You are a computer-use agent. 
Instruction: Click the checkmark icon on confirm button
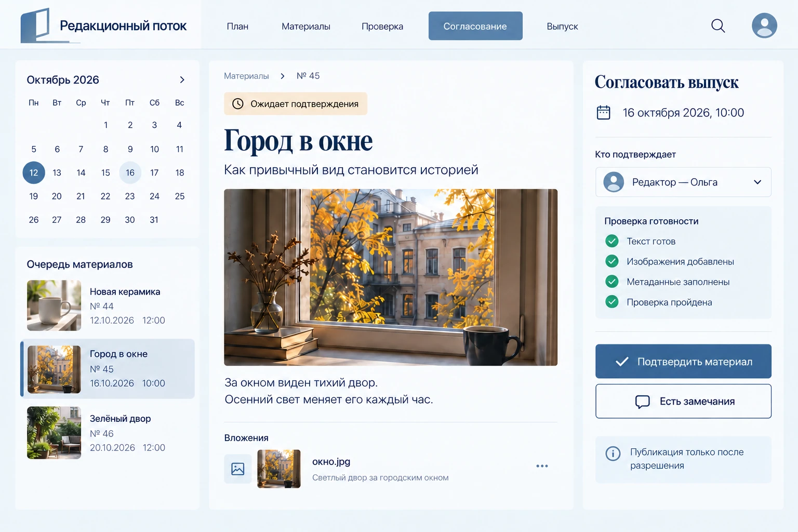pos(622,362)
